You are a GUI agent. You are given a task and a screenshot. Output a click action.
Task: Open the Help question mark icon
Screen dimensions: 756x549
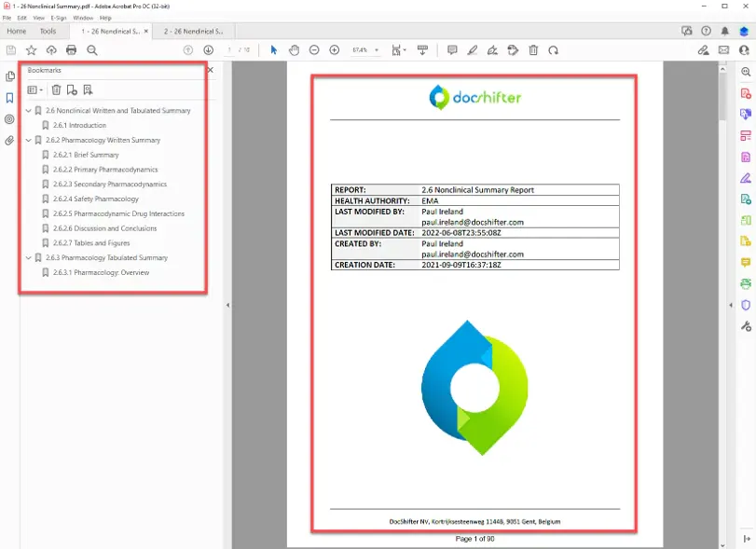706,31
